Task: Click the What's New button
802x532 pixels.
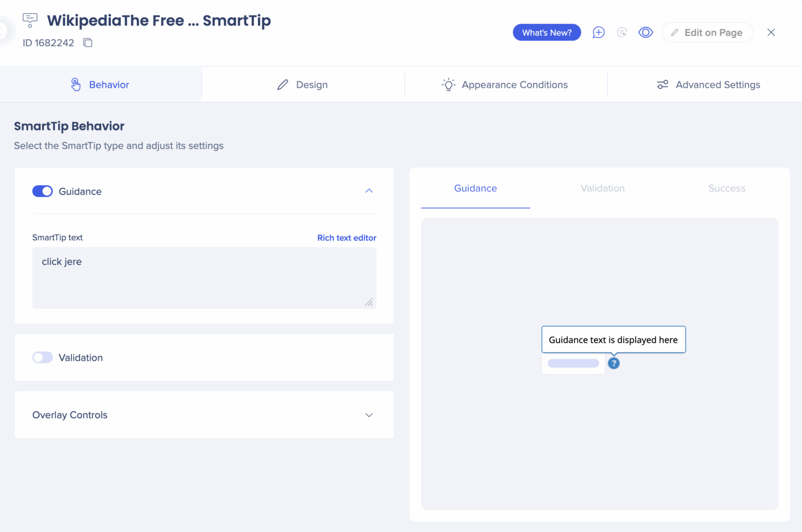Action: 547,32
